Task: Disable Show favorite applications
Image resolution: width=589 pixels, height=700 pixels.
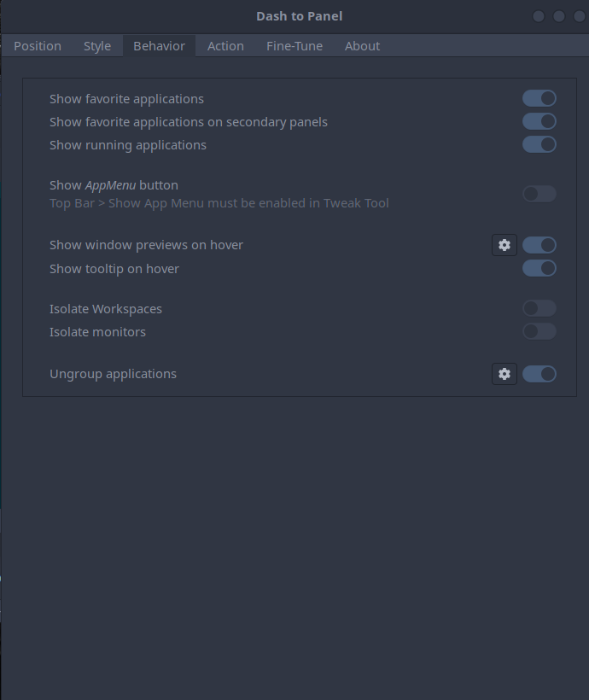Action: [x=539, y=98]
